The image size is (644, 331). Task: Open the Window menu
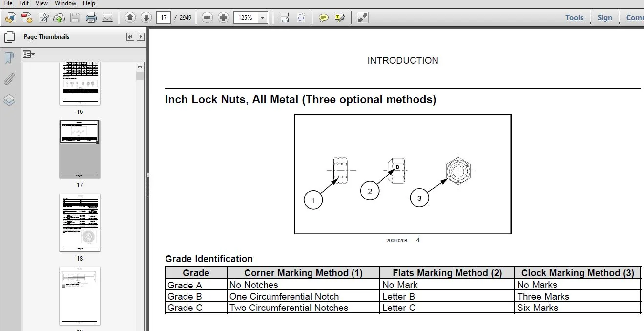65,3
